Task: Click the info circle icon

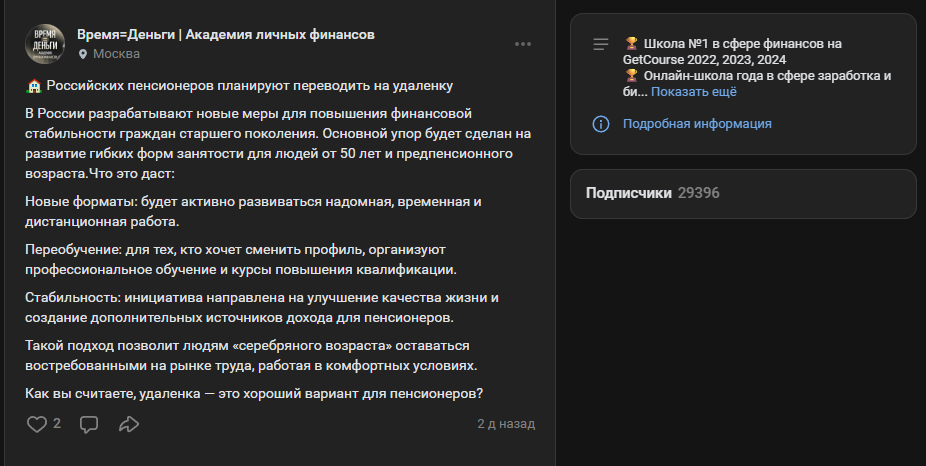Action: click(x=601, y=124)
